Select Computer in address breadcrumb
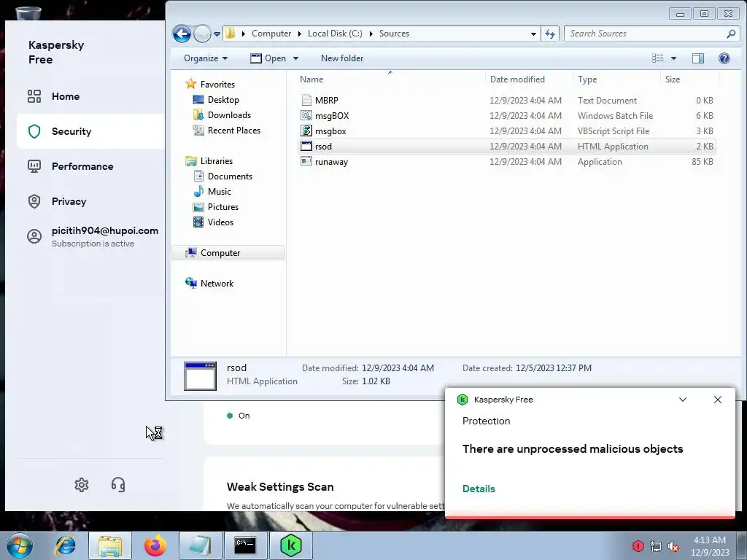This screenshot has height=560, width=747. [x=271, y=34]
